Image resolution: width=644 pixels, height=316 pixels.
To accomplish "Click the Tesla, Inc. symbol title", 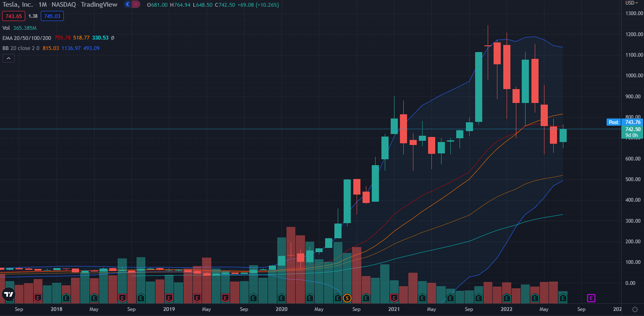I will point(18,5).
